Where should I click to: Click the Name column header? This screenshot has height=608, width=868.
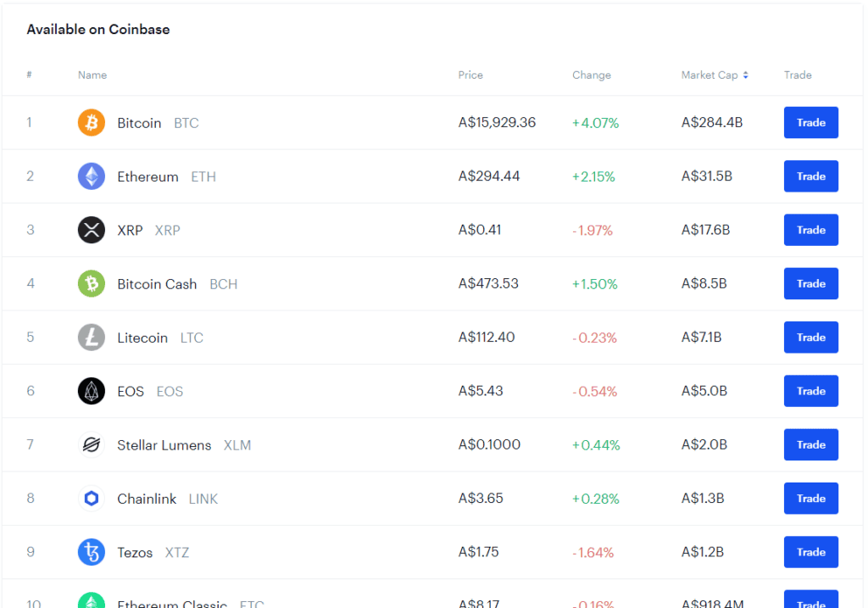tap(92, 75)
